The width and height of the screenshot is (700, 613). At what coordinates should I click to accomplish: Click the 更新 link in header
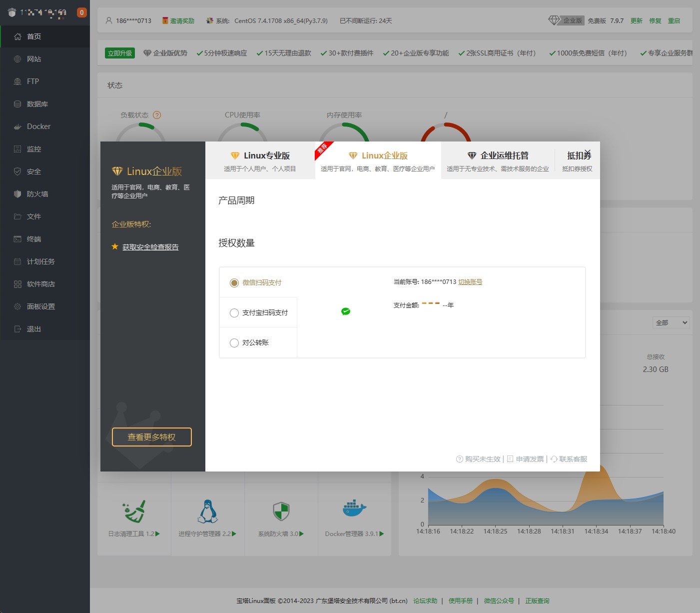pos(637,20)
